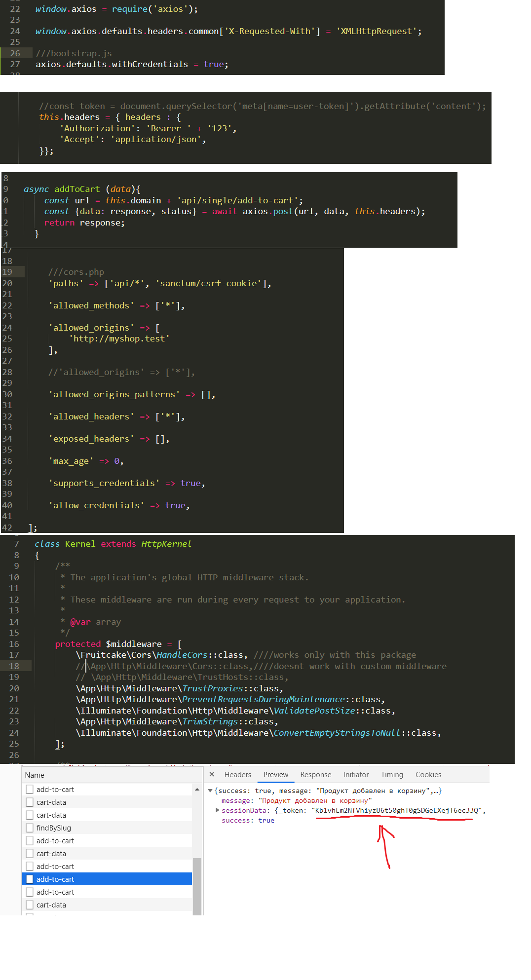Open the Response tab
This screenshot has height=980, width=531.
tap(315, 775)
